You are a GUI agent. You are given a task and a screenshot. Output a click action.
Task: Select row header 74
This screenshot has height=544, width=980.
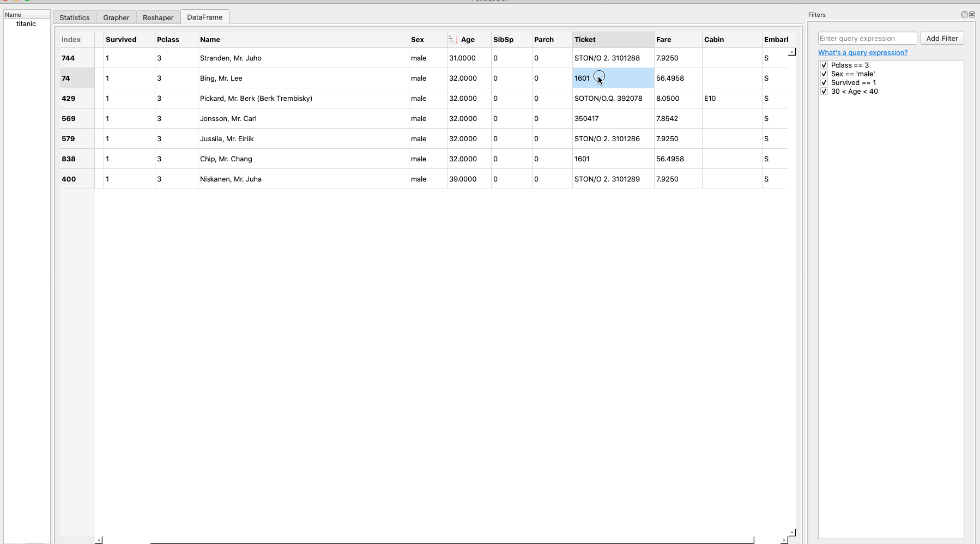(x=77, y=78)
